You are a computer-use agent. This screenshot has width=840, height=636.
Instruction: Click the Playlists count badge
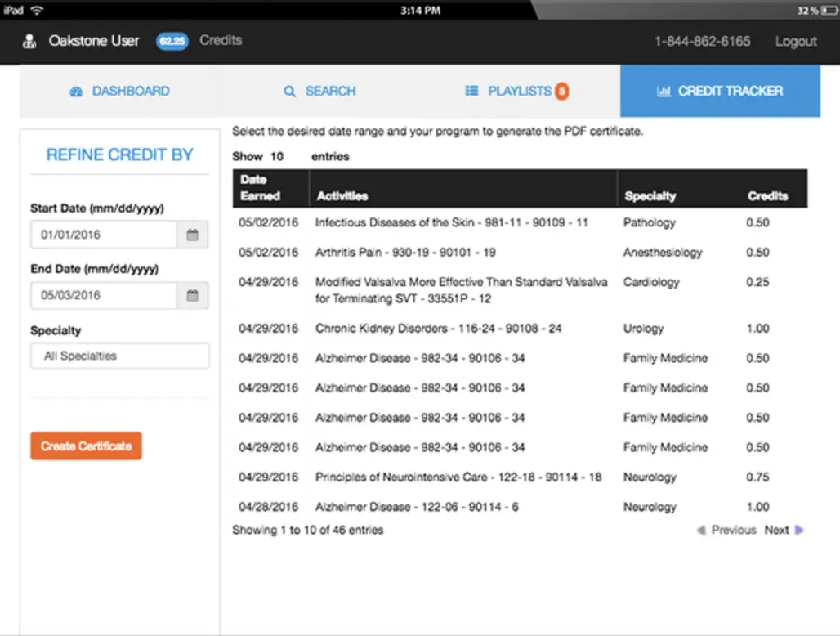click(x=561, y=92)
